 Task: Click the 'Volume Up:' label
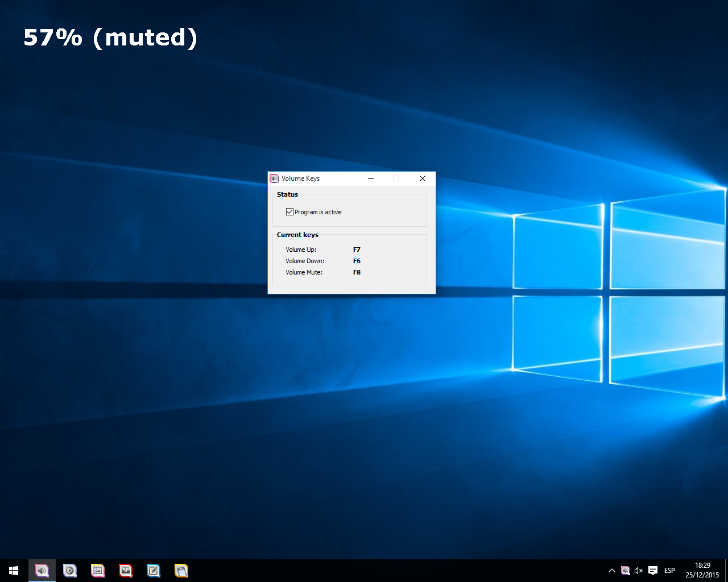(x=301, y=250)
